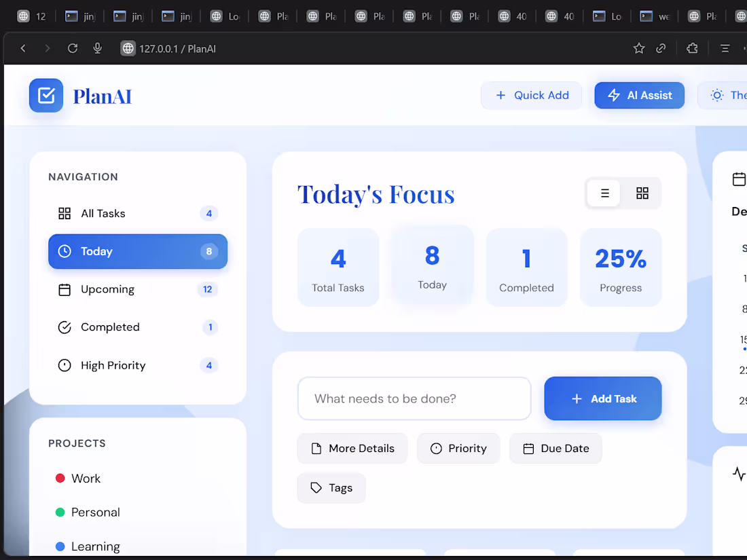This screenshot has height=560, width=747.
Task: Expand More Details options
Action: click(352, 449)
